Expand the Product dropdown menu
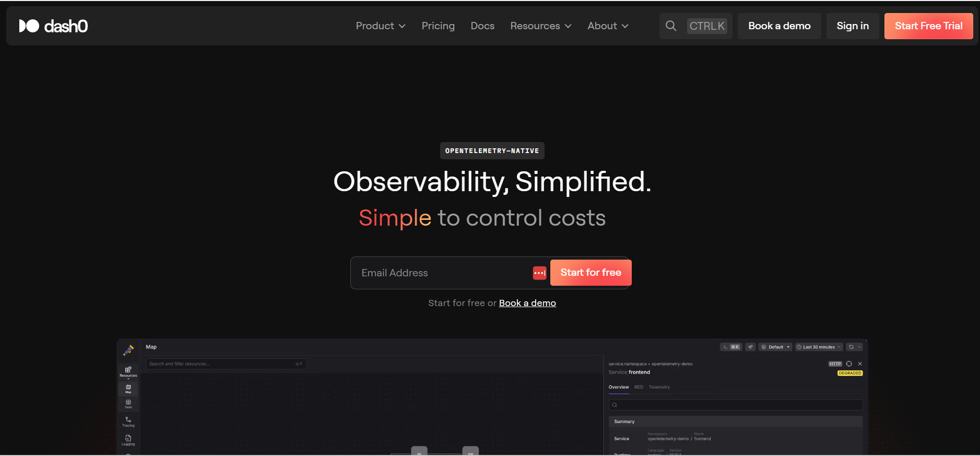Screen dimensions: 980x456 pos(380,26)
